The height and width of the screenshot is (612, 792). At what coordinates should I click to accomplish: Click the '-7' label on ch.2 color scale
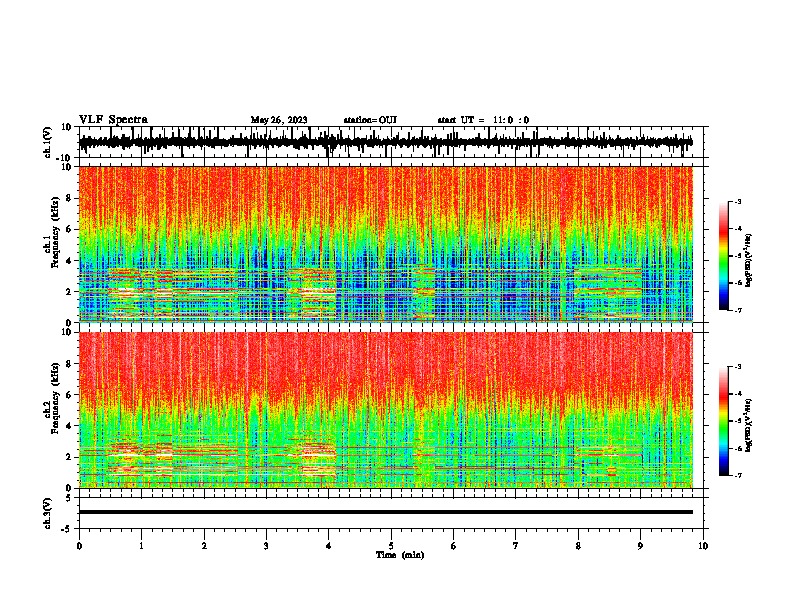[738, 475]
